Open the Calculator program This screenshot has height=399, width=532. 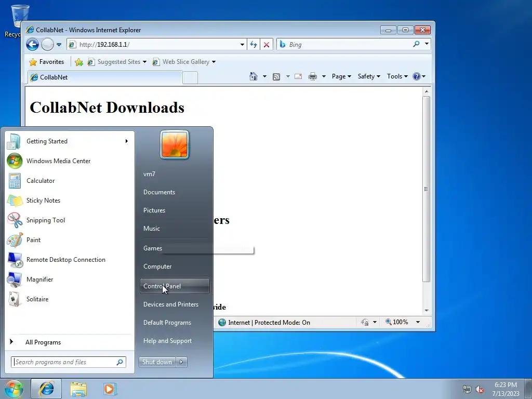coord(70,180)
